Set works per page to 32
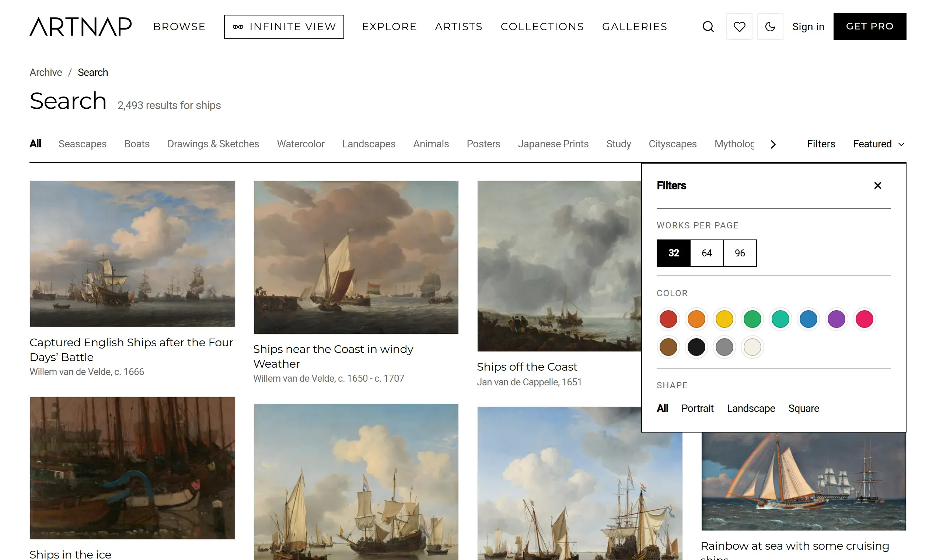Viewport: 936px width, 560px height. (673, 253)
